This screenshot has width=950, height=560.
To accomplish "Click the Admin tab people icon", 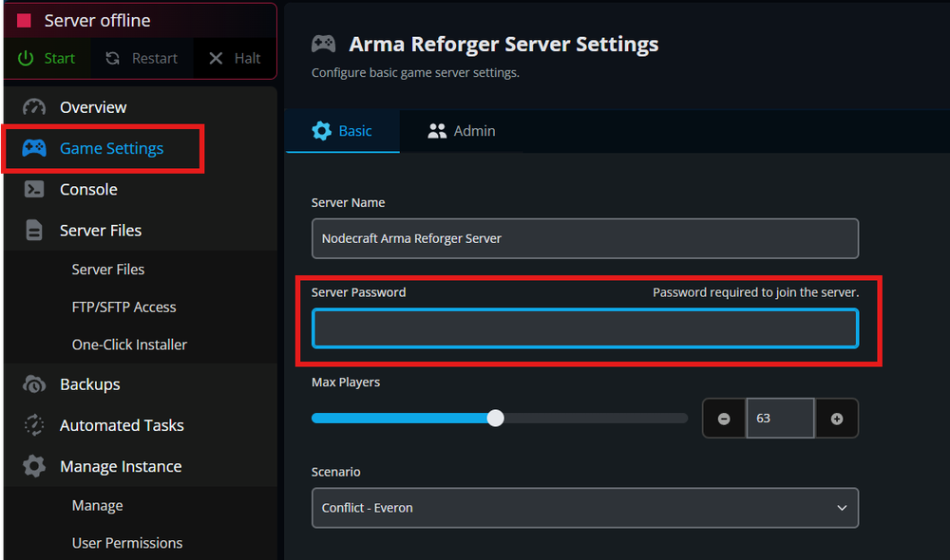I will point(437,131).
